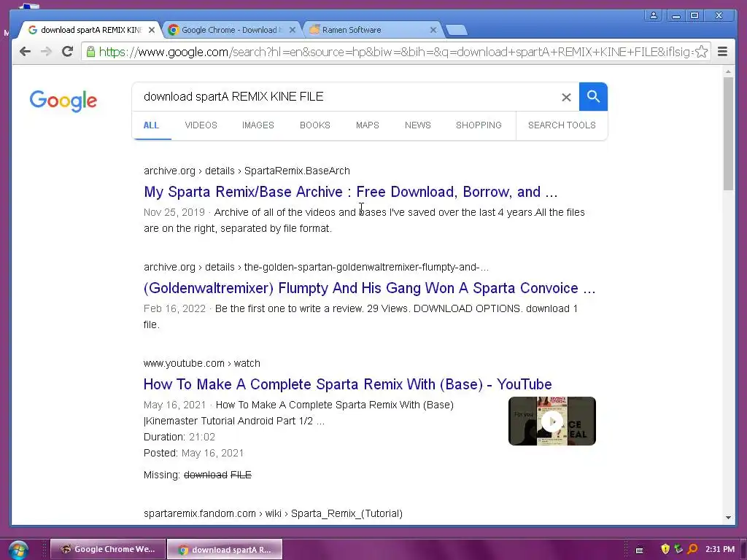Click the orange magnifier tray icon
Image resolution: width=747 pixels, height=560 pixels.
click(692, 549)
